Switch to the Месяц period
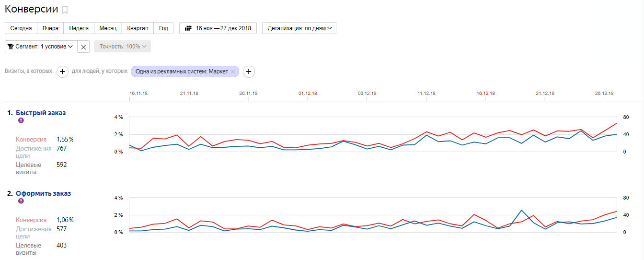The width and height of the screenshot is (644, 260). click(x=108, y=28)
